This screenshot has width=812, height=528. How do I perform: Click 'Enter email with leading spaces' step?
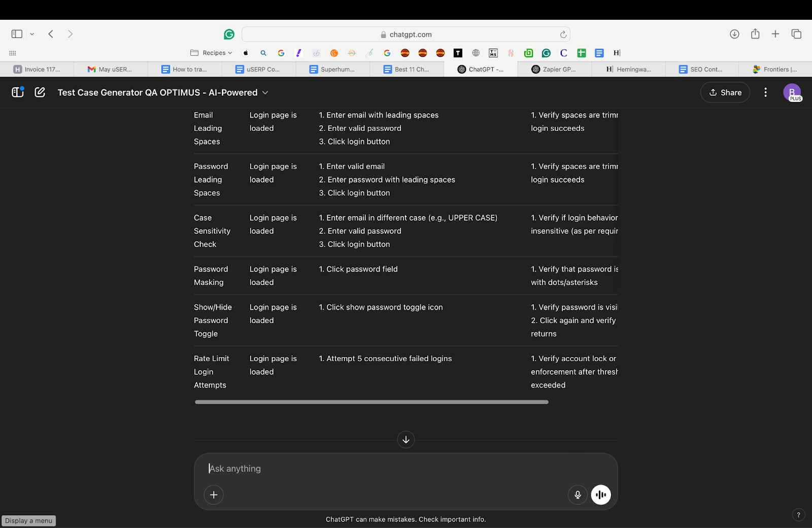pos(379,115)
